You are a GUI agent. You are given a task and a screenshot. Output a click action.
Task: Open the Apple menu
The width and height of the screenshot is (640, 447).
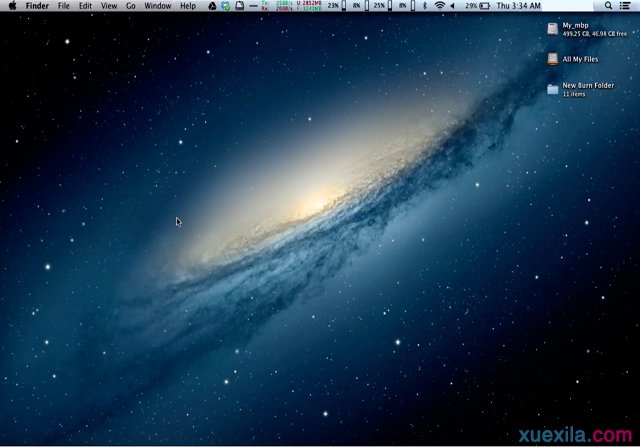(12, 6)
